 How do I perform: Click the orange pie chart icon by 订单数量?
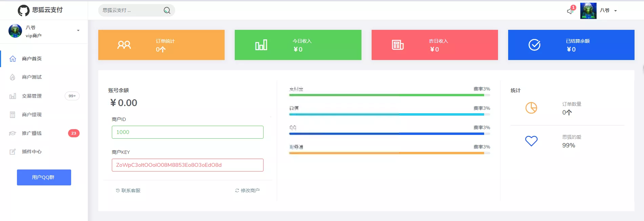coord(531,108)
